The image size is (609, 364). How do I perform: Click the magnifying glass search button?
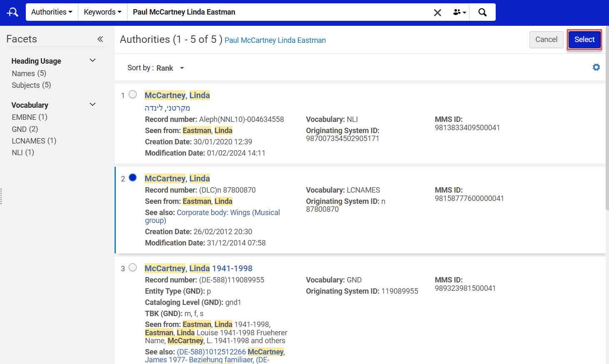[x=482, y=12]
